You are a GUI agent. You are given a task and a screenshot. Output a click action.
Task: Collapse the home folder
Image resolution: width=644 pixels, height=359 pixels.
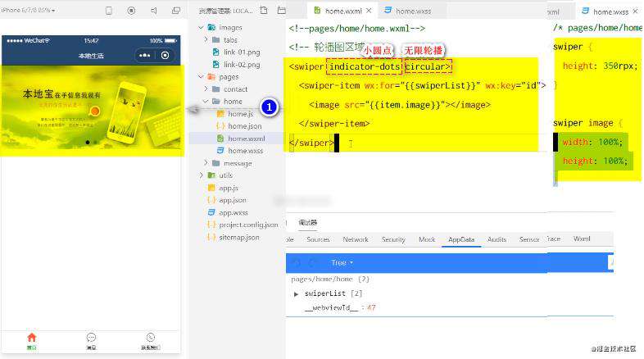coord(206,102)
